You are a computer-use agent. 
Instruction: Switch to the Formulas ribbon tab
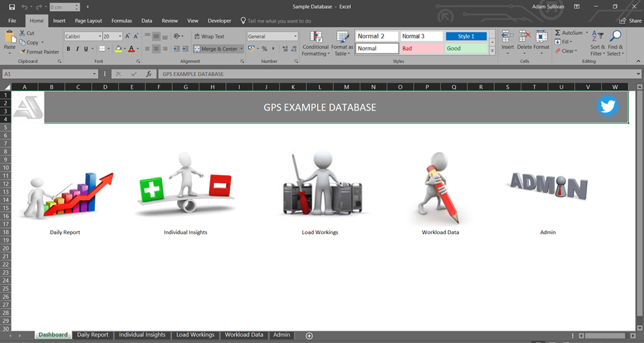(x=121, y=21)
